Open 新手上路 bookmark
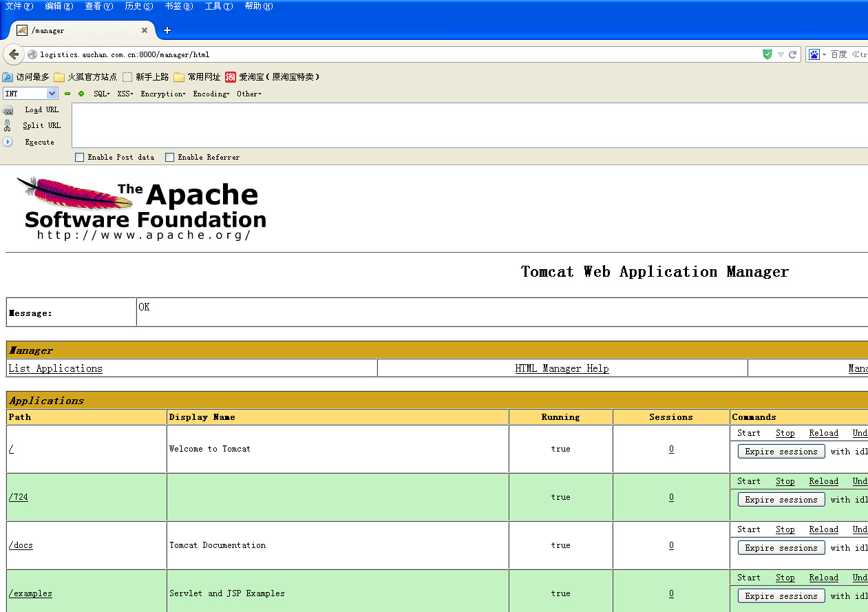This screenshot has height=612, width=868. click(146, 77)
